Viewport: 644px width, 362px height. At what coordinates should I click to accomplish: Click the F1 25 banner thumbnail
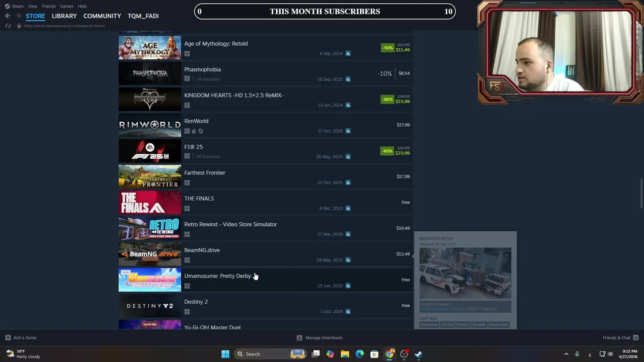pyautogui.click(x=149, y=151)
